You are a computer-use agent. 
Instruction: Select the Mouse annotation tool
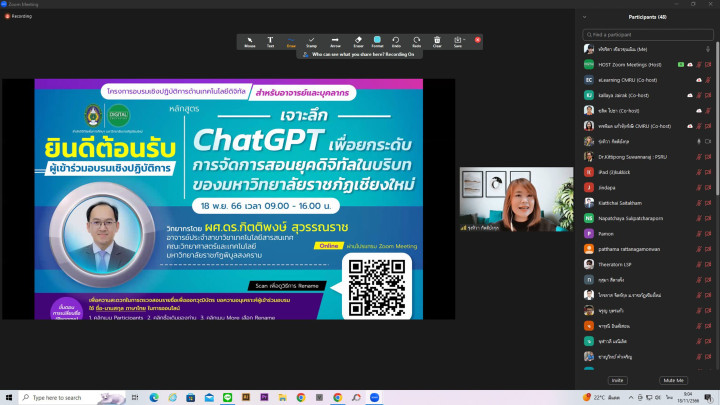point(250,42)
